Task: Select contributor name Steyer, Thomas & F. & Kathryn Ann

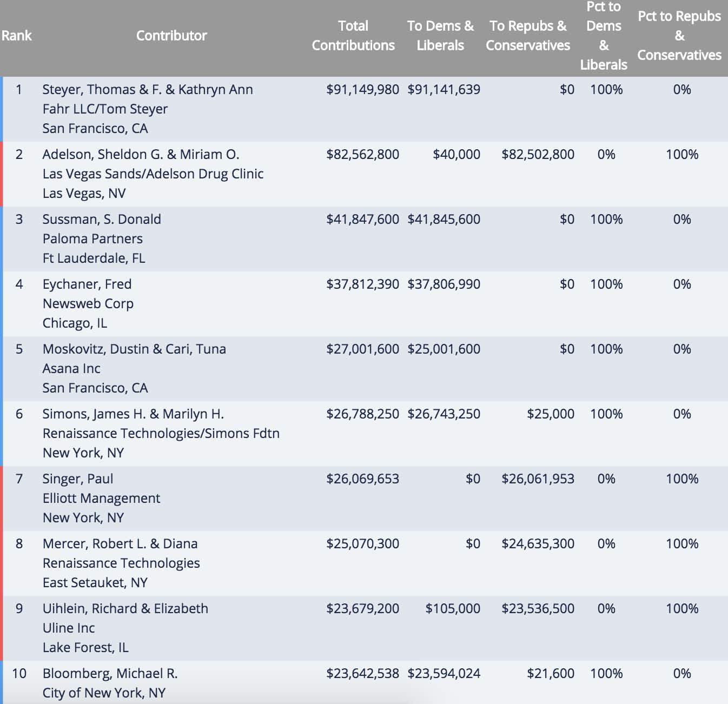Action: [148, 89]
